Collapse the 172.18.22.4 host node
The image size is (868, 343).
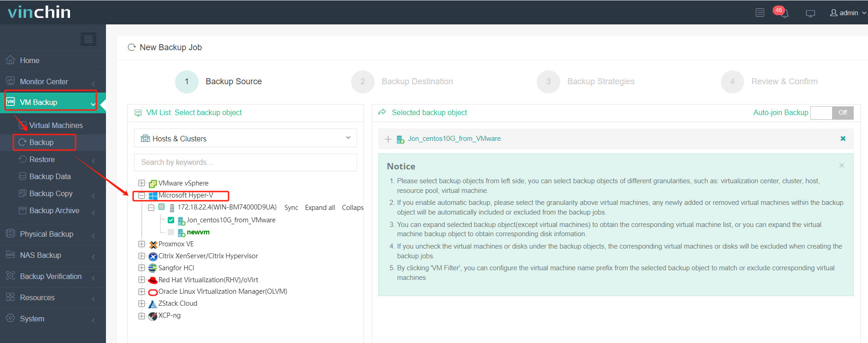151,208
